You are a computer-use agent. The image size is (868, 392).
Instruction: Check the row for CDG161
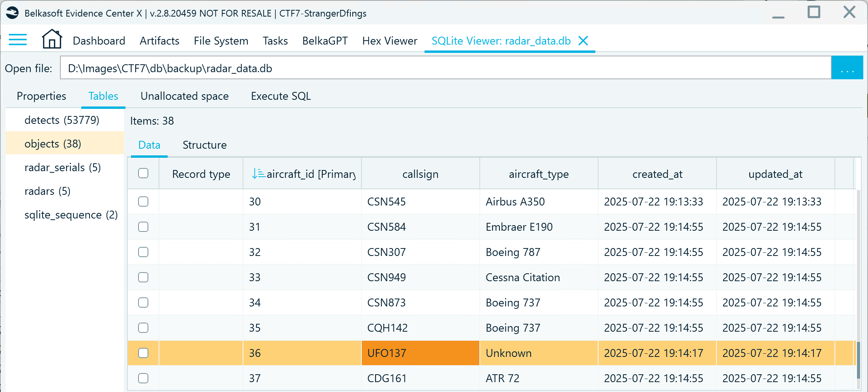[x=143, y=378]
